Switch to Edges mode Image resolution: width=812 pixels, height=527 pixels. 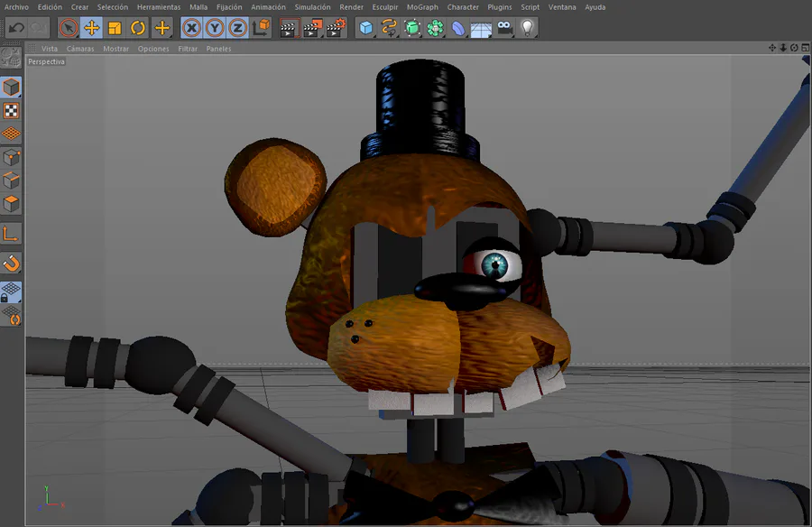(x=11, y=180)
